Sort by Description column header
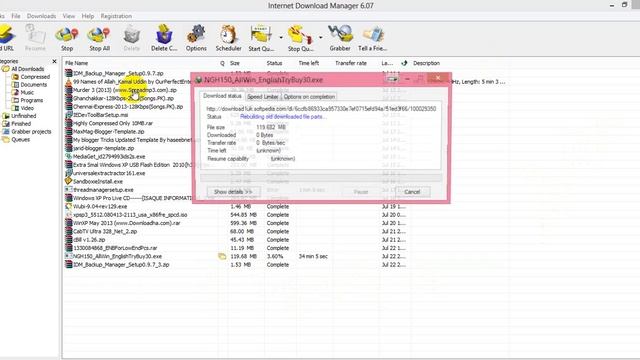This screenshot has height=360, width=640. 427,63
